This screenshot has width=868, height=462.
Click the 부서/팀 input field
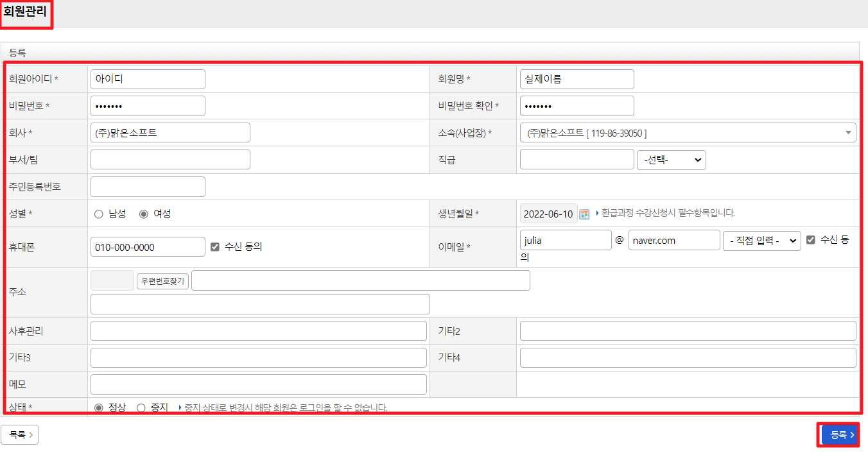pyautogui.click(x=170, y=160)
